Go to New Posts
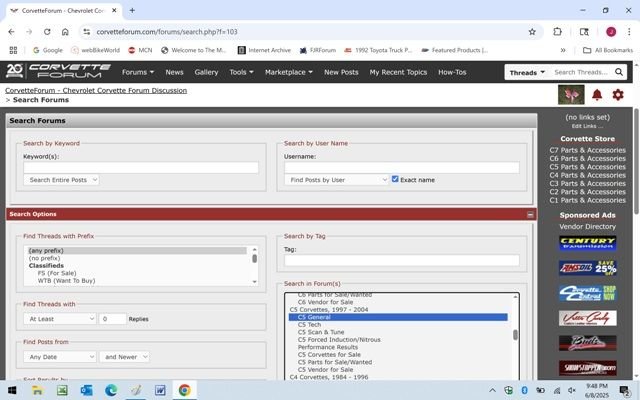 [x=341, y=72]
